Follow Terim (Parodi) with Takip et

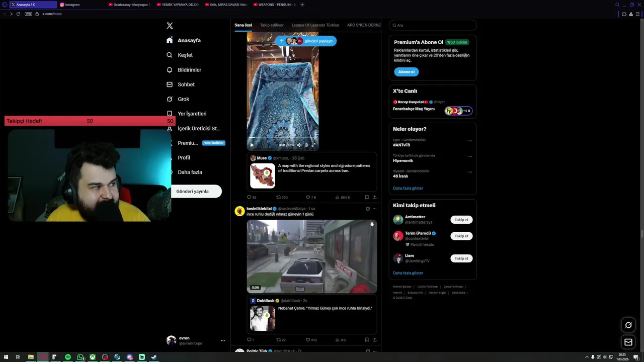tap(461, 236)
